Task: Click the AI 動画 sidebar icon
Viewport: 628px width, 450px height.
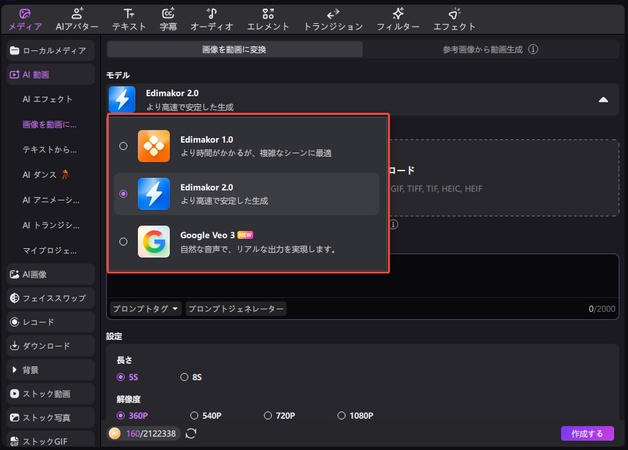Action: click(14, 74)
